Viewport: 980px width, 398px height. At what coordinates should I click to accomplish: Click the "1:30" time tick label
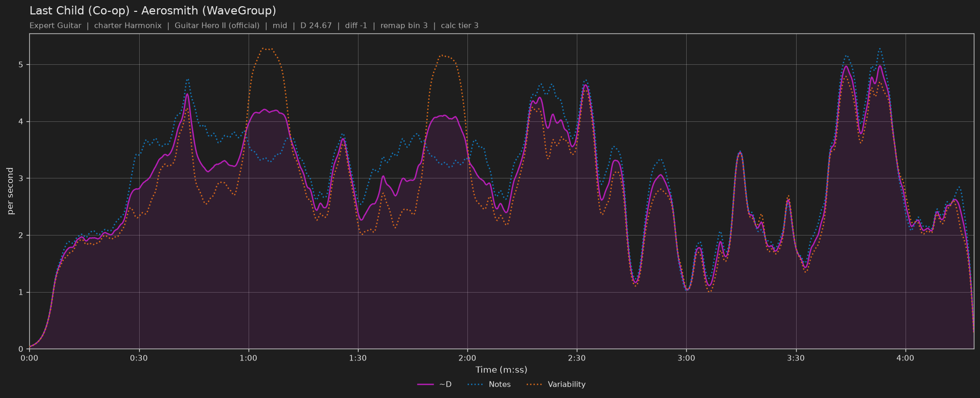358,358
